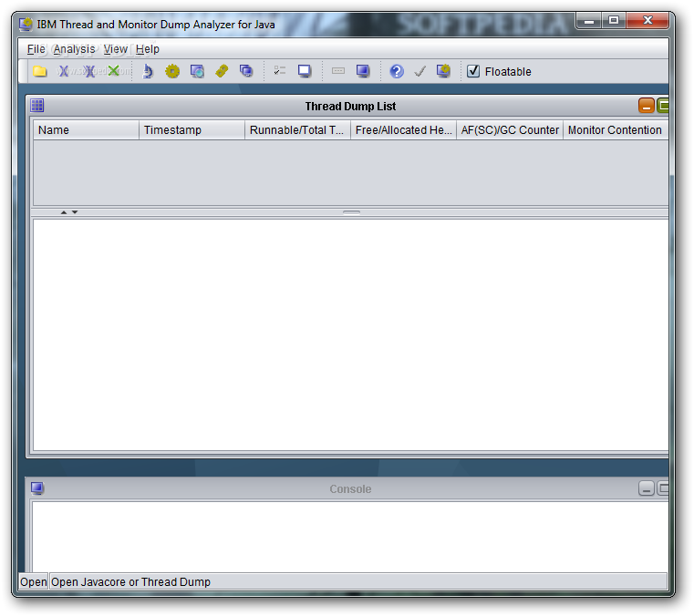Open the Help menu
This screenshot has width=694, height=616.
(x=148, y=49)
